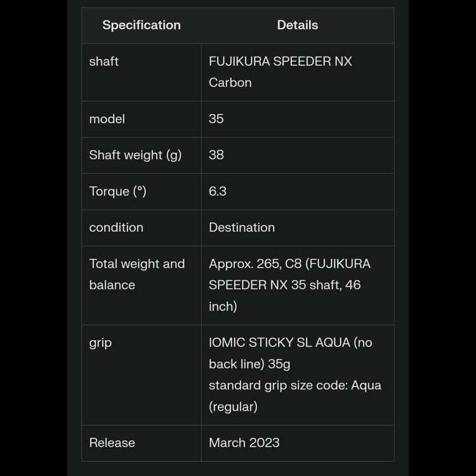Image resolution: width=476 pixels, height=476 pixels.
Task: Select the Total weight and balance label
Action: [136, 274]
